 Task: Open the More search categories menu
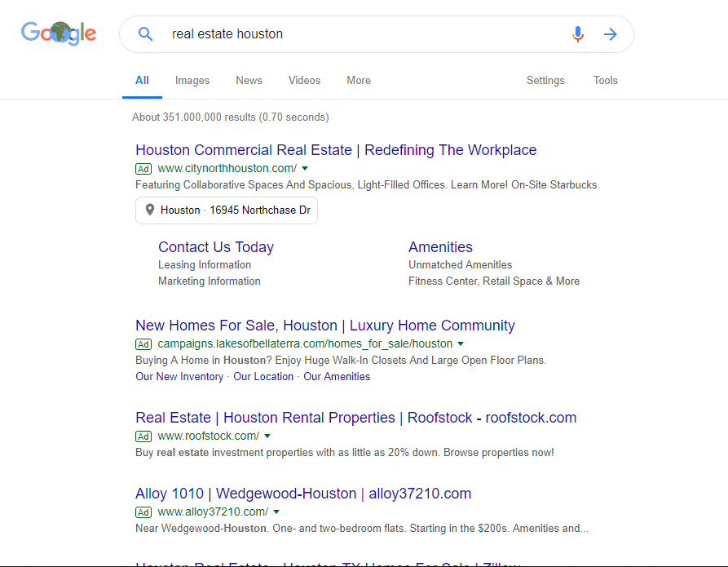pos(359,81)
